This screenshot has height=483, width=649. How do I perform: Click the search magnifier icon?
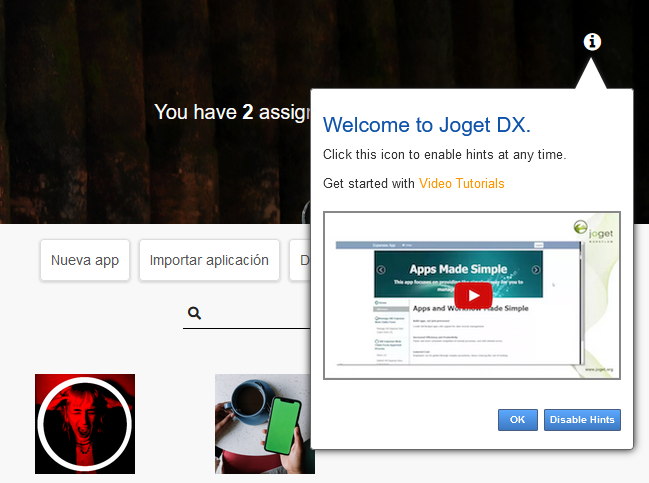tap(194, 313)
